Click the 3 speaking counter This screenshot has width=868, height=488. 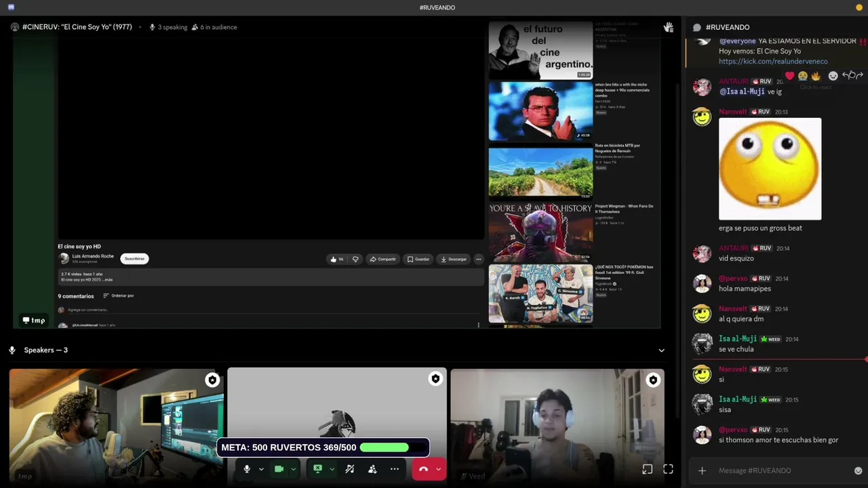(168, 27)
